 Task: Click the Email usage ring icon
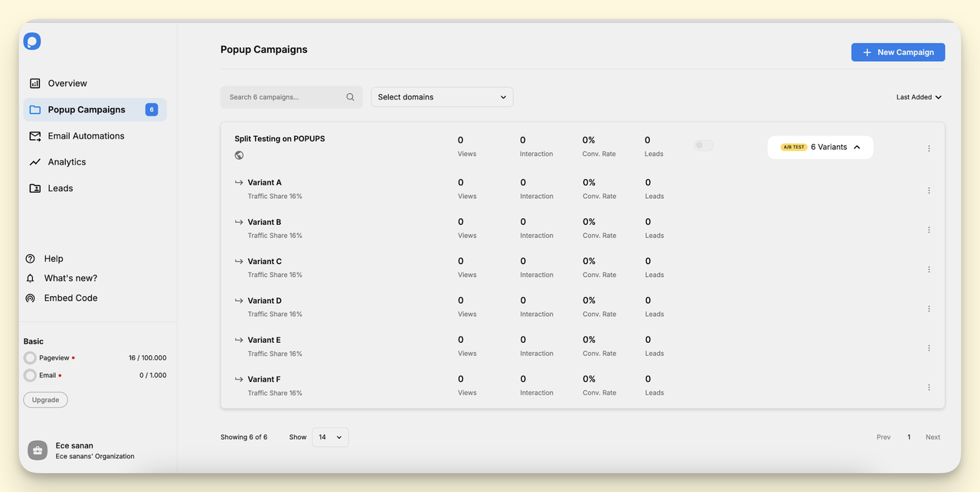30,376
